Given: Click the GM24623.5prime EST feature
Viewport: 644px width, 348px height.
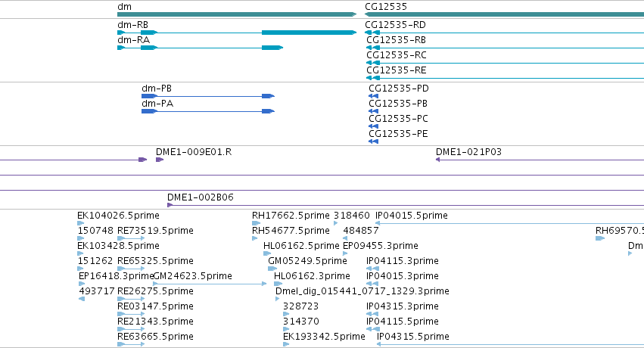Looking at the screenshot, I should (210, 284).
